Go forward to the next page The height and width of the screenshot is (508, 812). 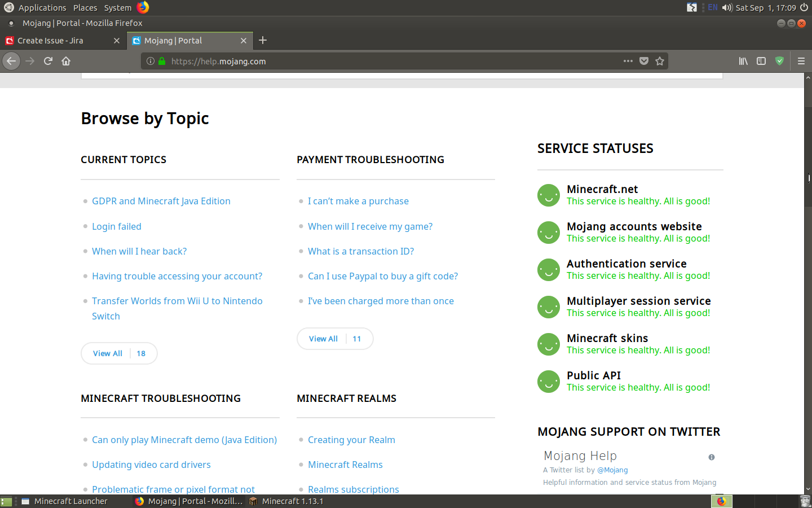click(x=30, y=61)
